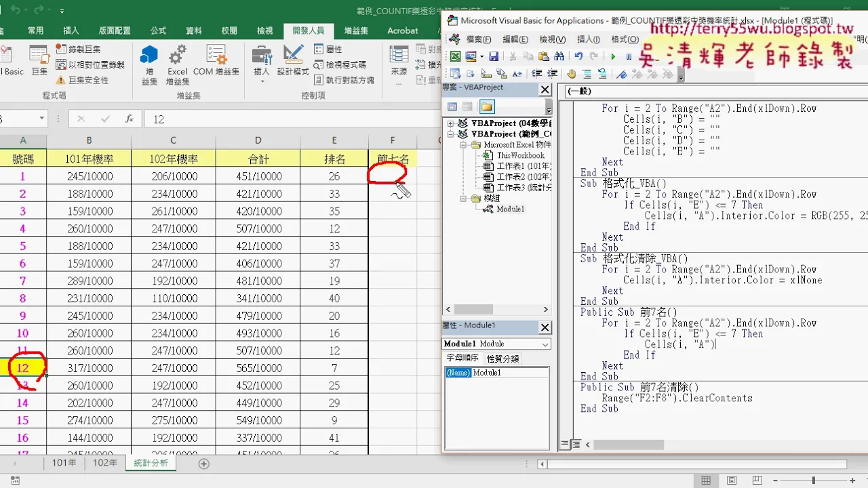Viewport: 868px width, 488px height.
Task: Open Excel 增益集 gear icon
Action: (x=178, y=65)
